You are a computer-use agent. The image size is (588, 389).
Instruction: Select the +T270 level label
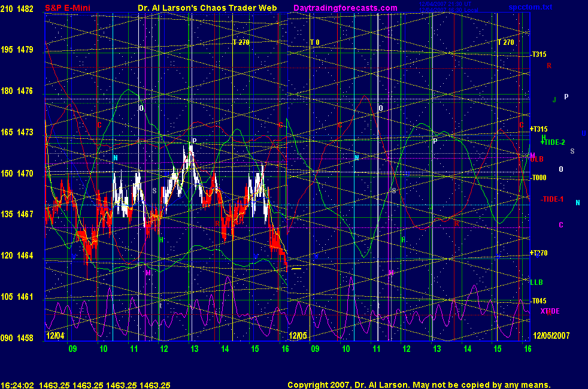pyautogui.click(x=539, y=253)
